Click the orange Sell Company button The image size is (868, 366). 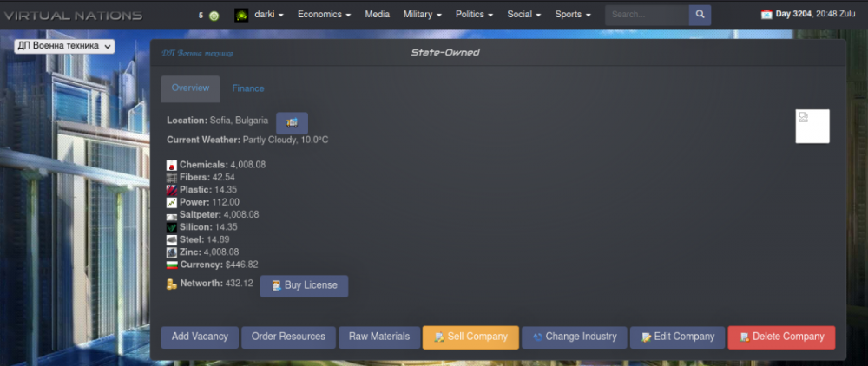470,337
